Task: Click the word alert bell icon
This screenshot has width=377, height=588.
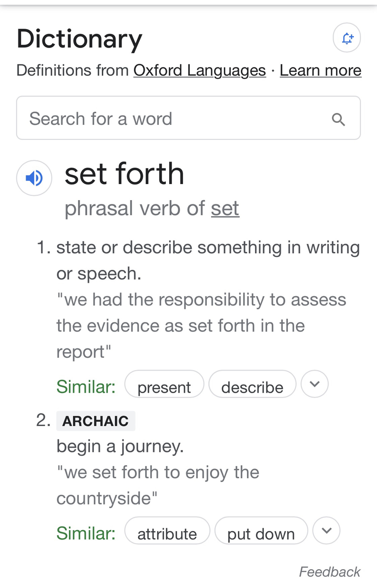Action: point(347,39)
